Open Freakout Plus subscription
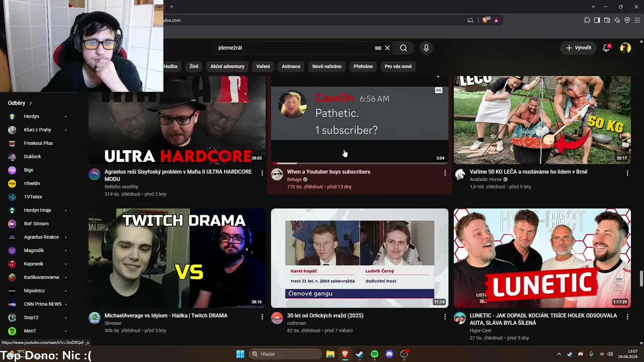644x362 pixels. (x=38, y=143)
